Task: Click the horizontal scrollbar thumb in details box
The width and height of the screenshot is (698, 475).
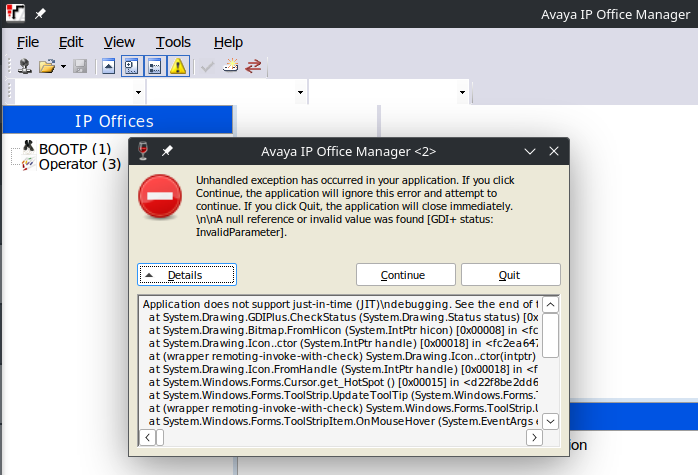Action: click(160, 438)
